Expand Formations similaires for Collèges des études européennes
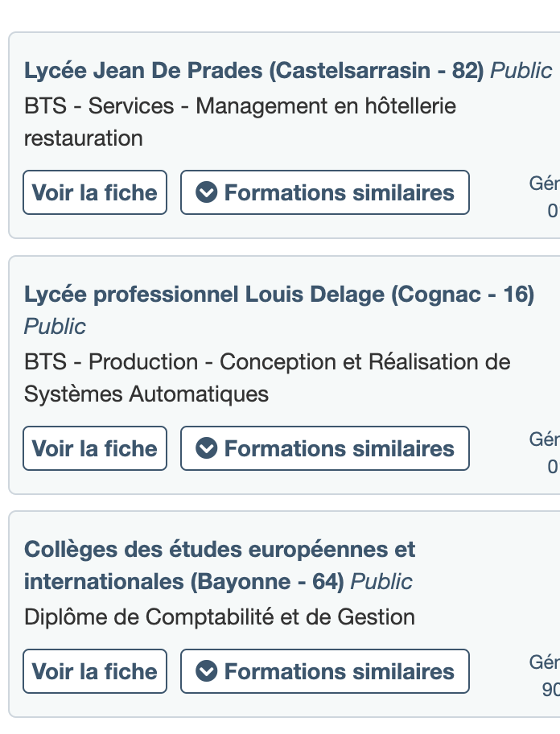This screenshot has width=560, height=734. click(325, 671)
